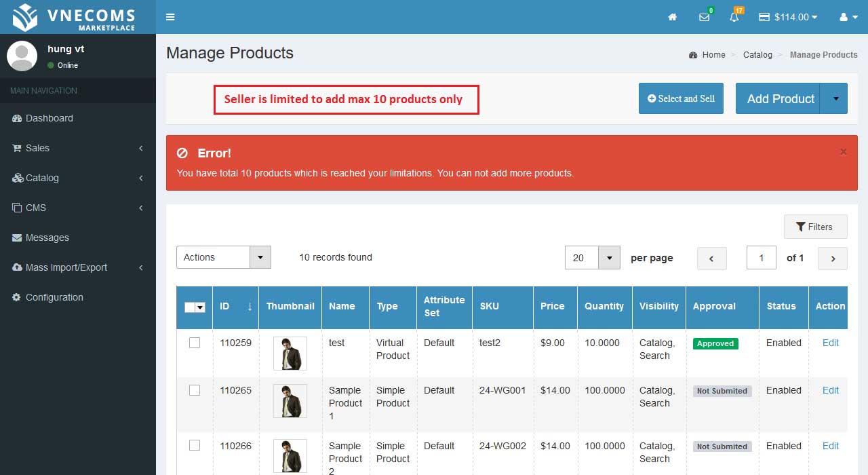Tick checkbox for product 110266
Viewport: 868px width, 475px height.
pos(195,445)
